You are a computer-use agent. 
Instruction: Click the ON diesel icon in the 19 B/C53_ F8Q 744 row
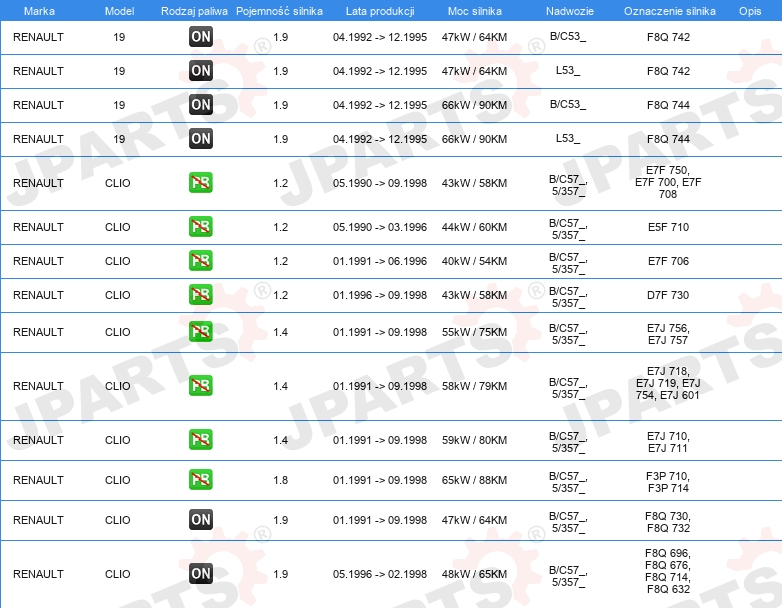pos(201,104)
